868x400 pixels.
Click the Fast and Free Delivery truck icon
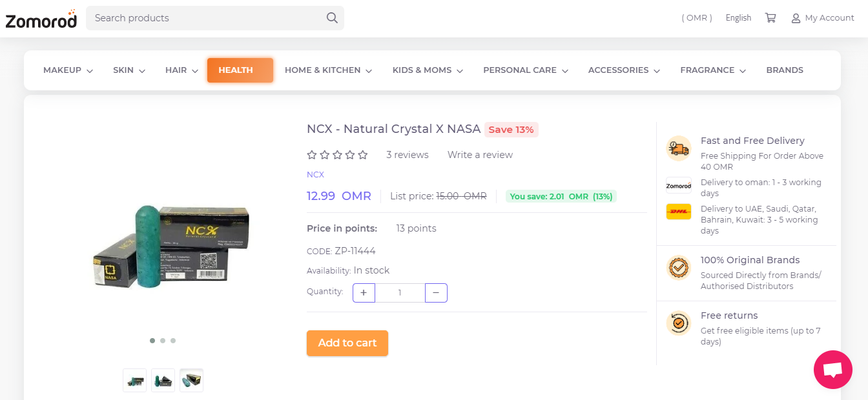tap(679, 148)
